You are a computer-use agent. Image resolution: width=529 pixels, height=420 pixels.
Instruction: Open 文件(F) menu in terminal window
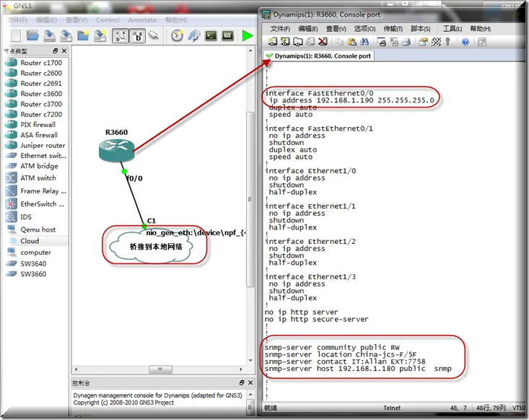pyautogui.click(x=280, y=29)
